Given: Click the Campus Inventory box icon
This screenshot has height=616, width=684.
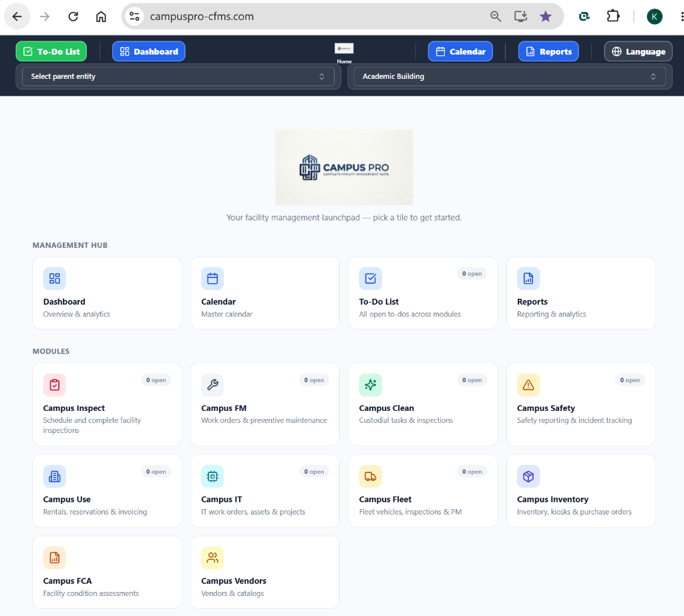Looking at the screenshot, I should pos(528,476).
